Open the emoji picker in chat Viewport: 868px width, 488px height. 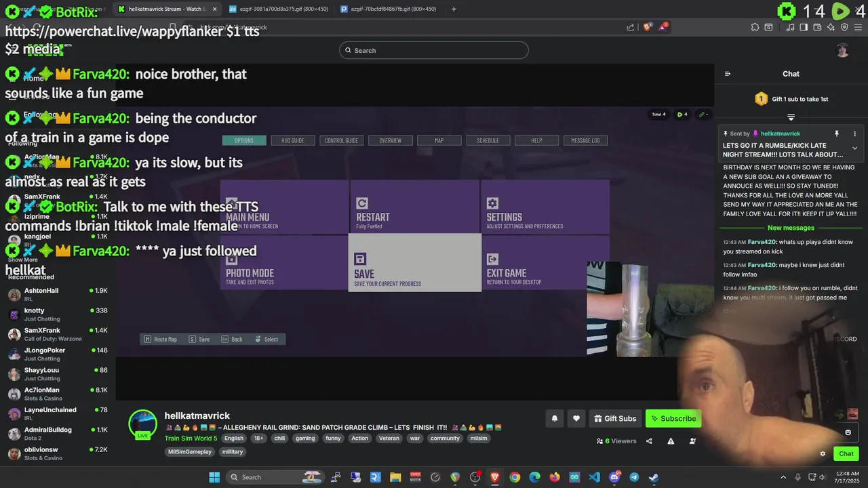click(848, 432)
